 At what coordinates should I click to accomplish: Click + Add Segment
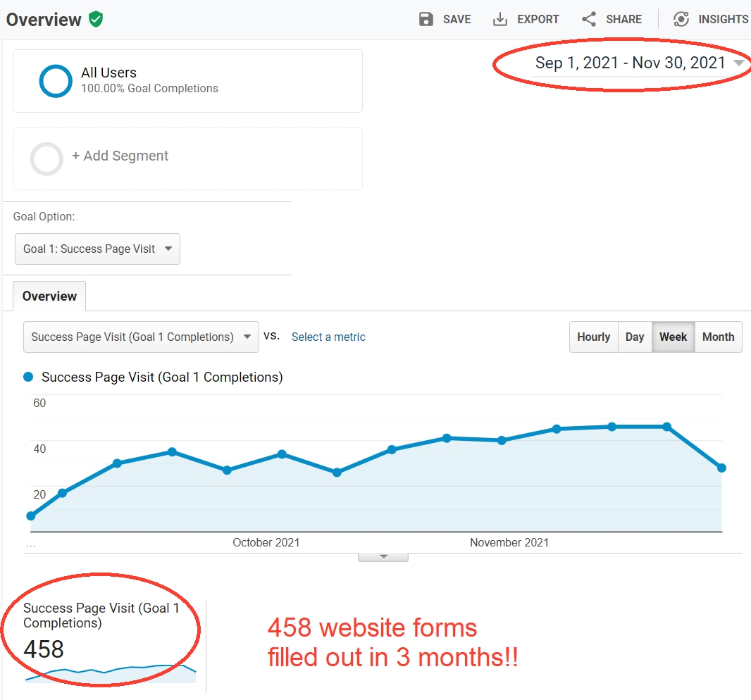tap(120, 156)
